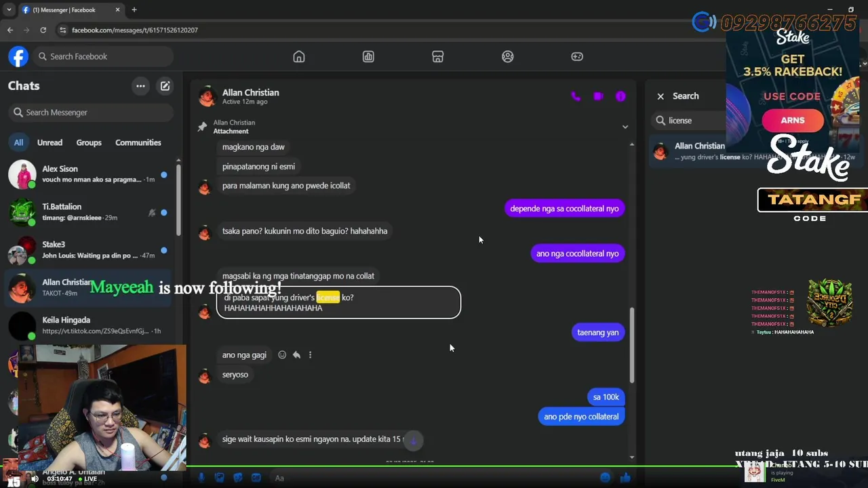This screenshot has width=868, height=488.
Task: Click the 'sa 100k' message bubble
Action: point(606,397)
